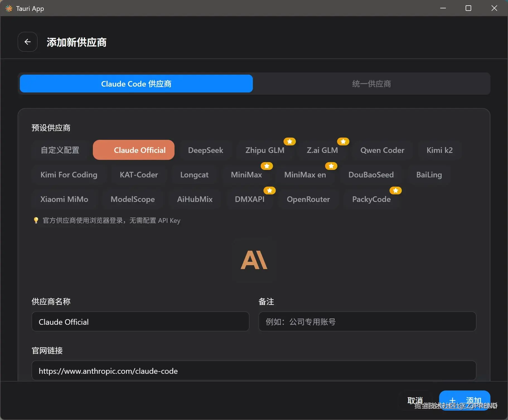Select the OpenRouter preset

[308, 199]
